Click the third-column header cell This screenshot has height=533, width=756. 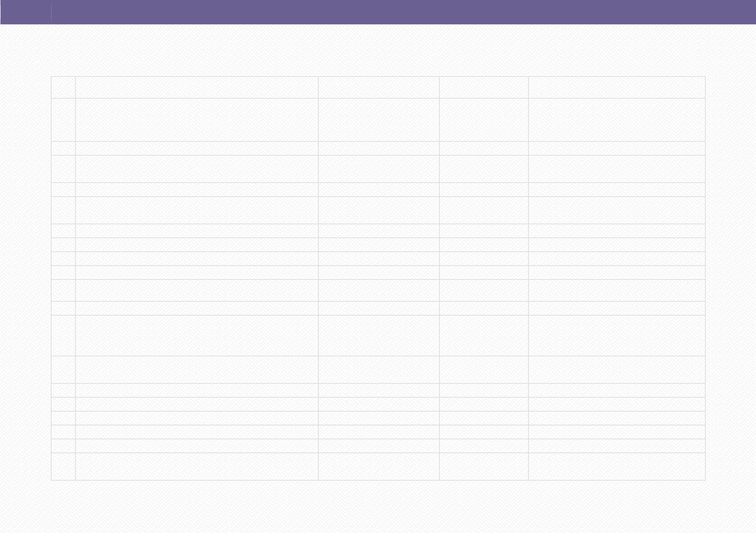(x=379, y=87)
